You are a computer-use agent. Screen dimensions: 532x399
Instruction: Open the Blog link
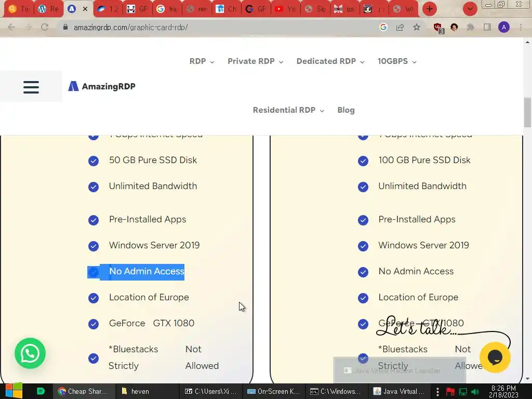346,110
